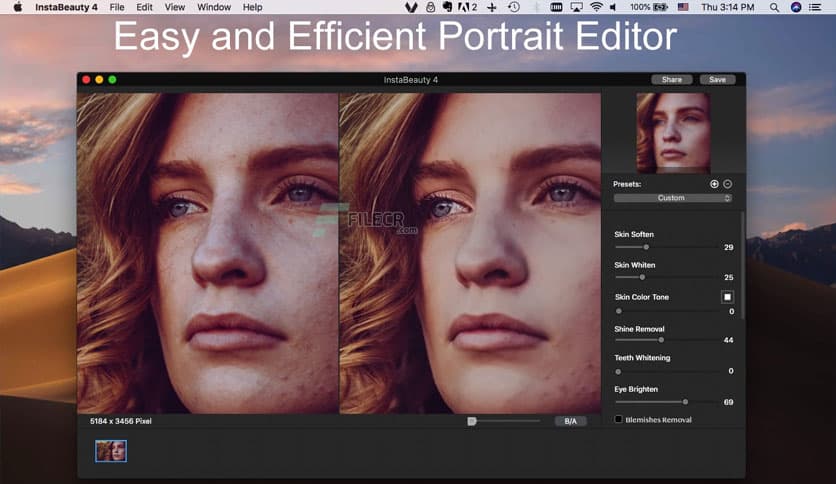Viewport: 836px width, 484px height.
Task: Open the US flag input source menu
Action: pyautogui.click(x=683, y=7)
